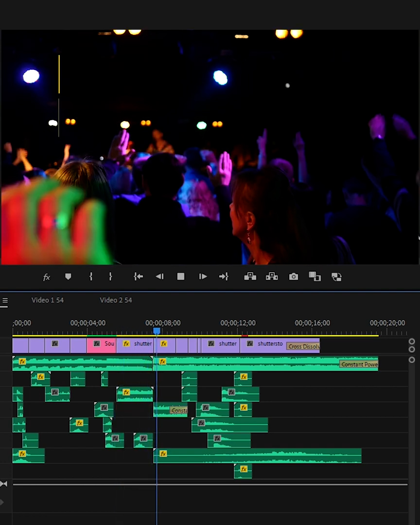Toggle global FX mute button
Viewport: 420px width, 525px height.
pyautogui.click(x=47, y=277)
